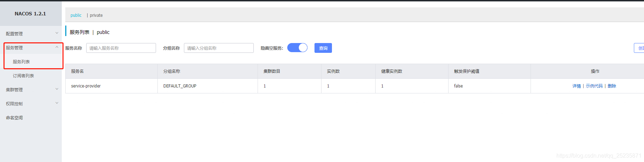
Task: Click the 触发保护阈值 column header
Action: click(489, 71)
